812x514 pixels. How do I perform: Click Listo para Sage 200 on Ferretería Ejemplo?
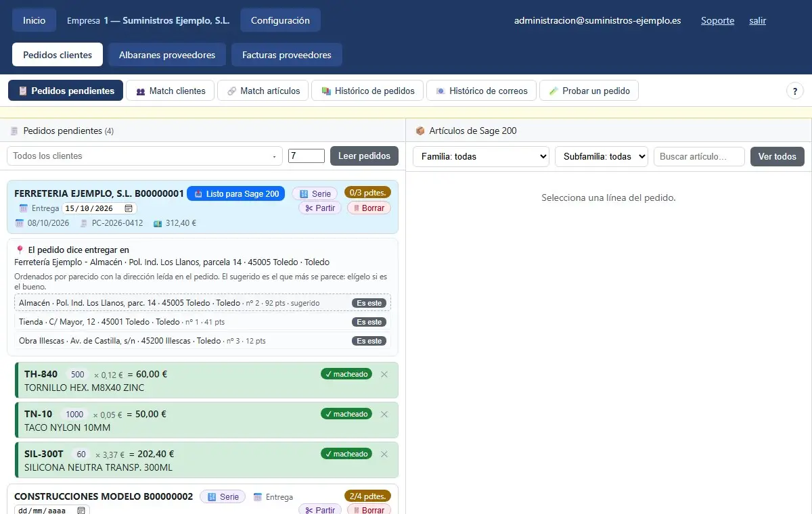(236, 193)
